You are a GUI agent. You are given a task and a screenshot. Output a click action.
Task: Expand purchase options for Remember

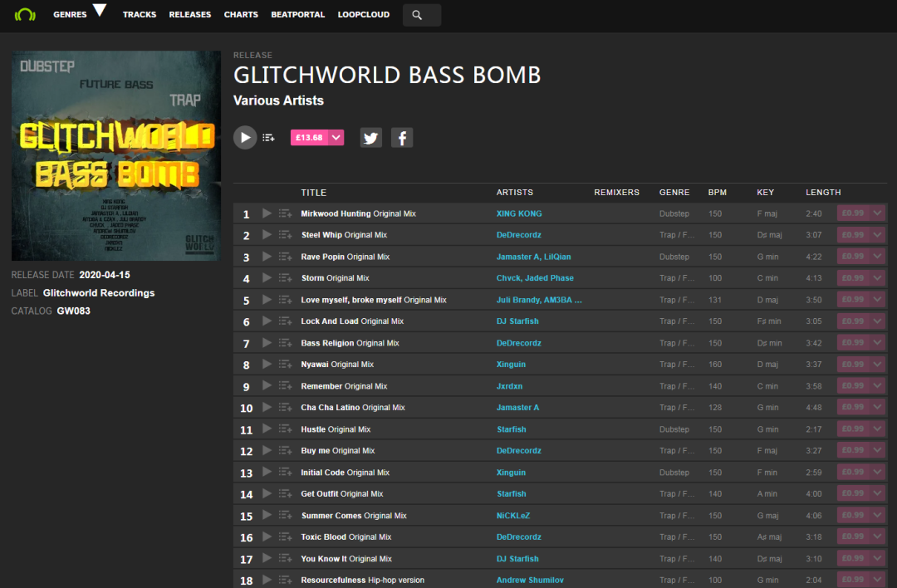[x=878, y=385]
